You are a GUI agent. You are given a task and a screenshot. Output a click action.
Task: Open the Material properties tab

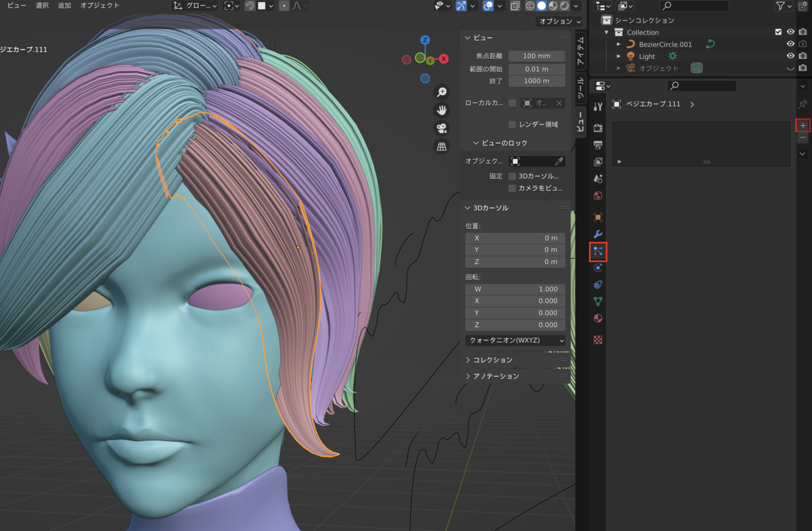[597, 318]
